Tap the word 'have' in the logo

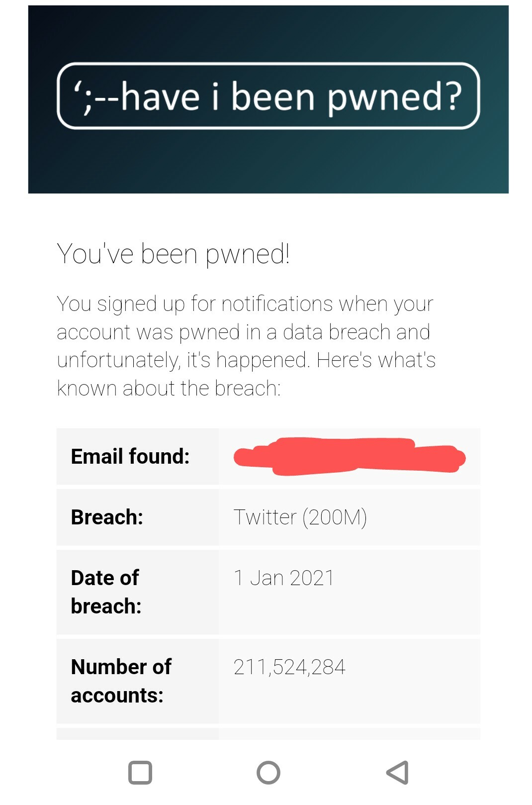coord(160,97)
